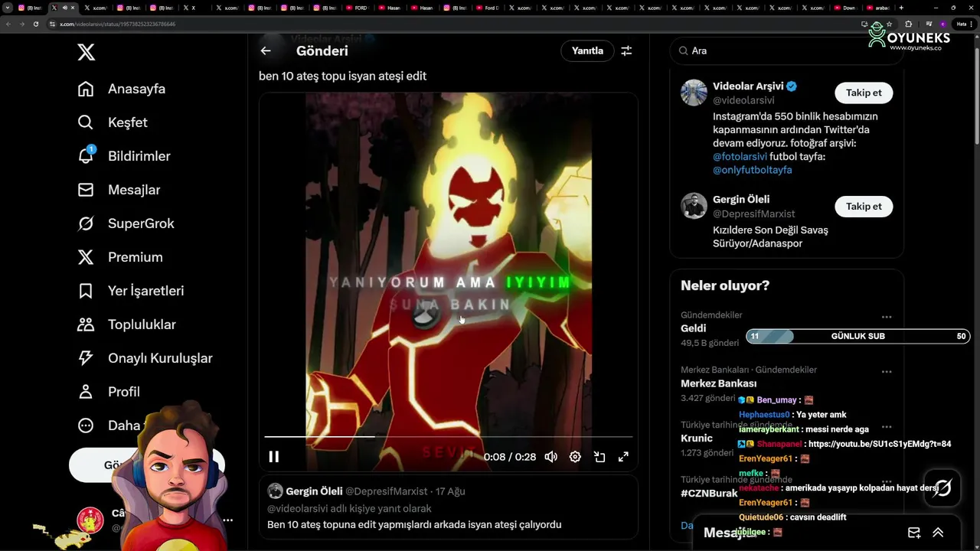
Task: Switch to the FORD YouTube tab
Action: (358, 8)
